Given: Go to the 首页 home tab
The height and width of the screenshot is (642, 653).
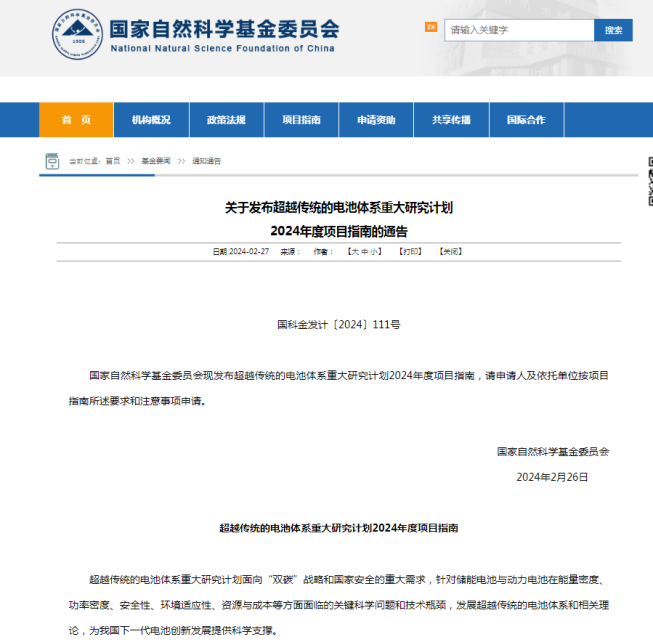Looking at the screenshot, I should tap(76, 120).
